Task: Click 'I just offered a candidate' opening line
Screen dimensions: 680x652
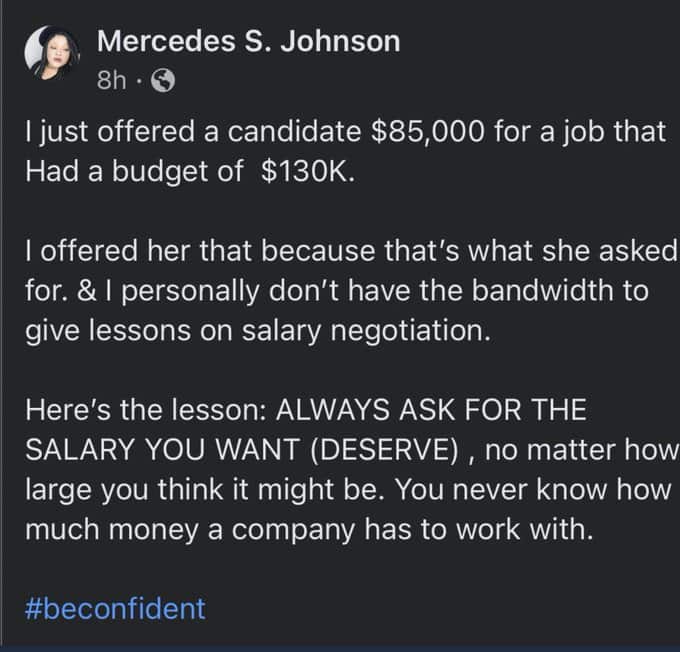Action: coord(193,132)
